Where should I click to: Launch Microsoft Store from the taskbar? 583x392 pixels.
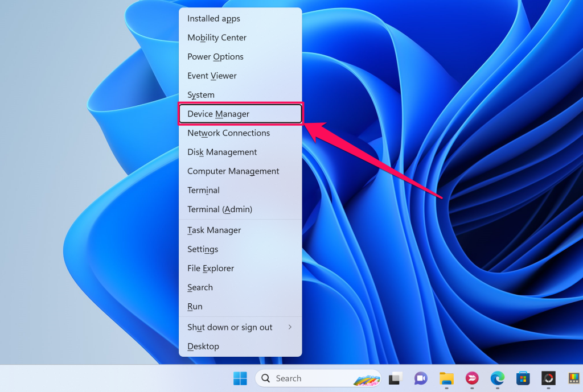coord(523,378)
